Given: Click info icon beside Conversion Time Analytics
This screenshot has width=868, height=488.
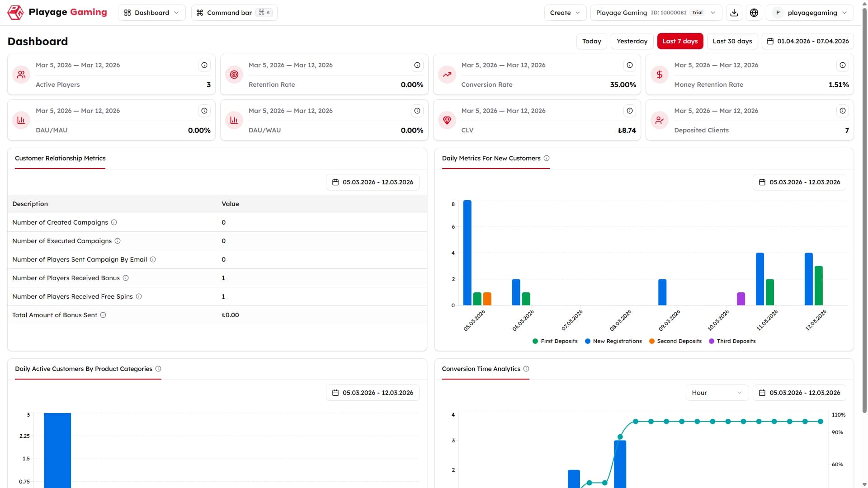Looking at the screenshot, I should [526, 369].
